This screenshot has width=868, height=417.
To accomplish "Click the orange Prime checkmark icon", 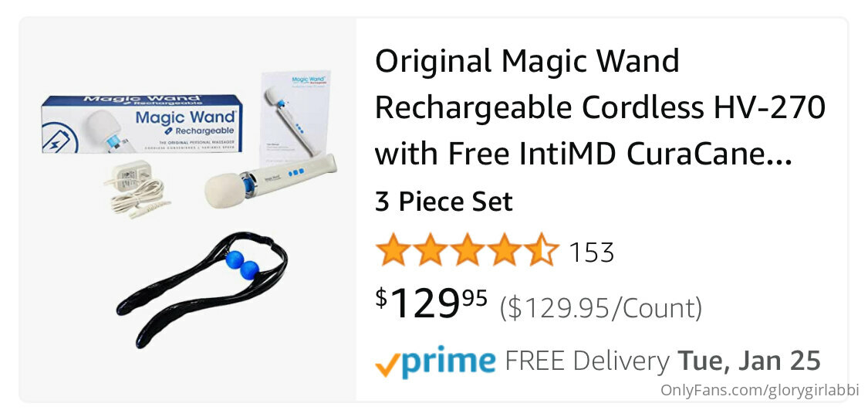I will [385, 365].
